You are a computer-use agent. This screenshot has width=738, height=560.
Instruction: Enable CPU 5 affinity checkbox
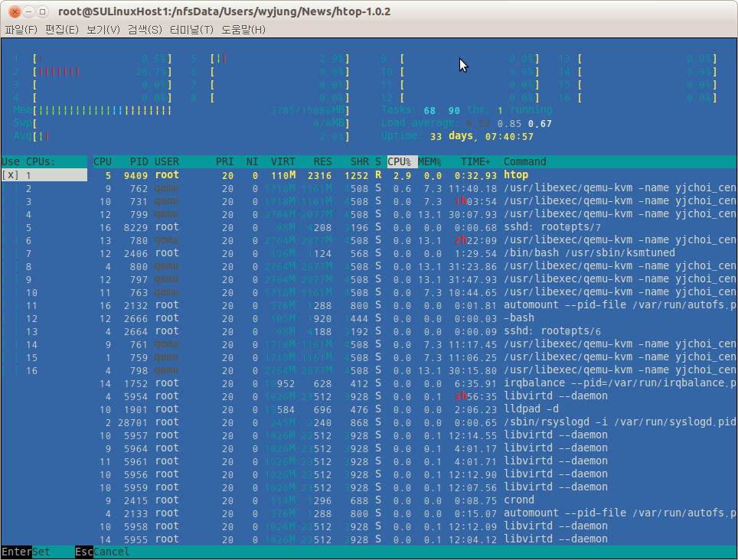click(11, 227)
